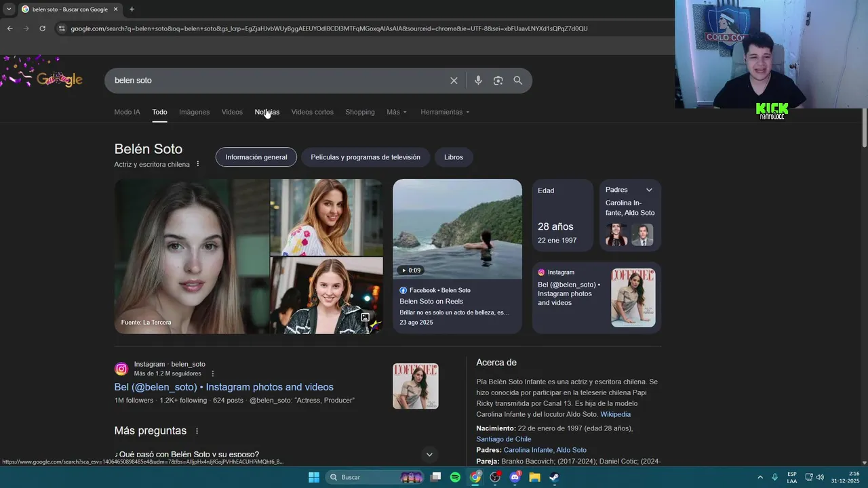Switch to Modo IA tab
This screenshot has width=868, height=488.
127,112
